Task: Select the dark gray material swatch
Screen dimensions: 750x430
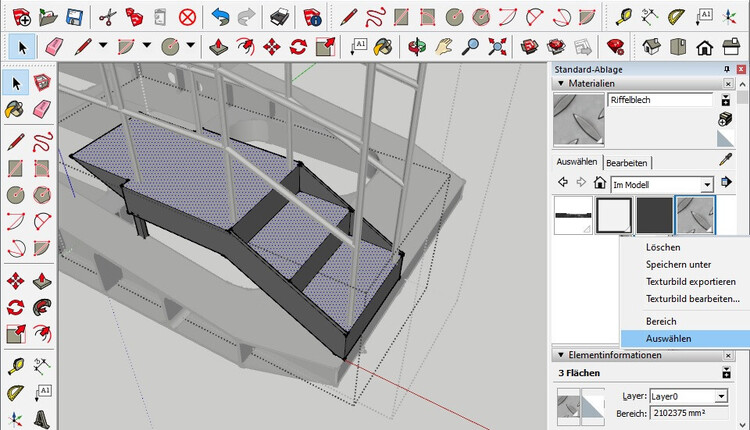Action: [x=655, y=214]
